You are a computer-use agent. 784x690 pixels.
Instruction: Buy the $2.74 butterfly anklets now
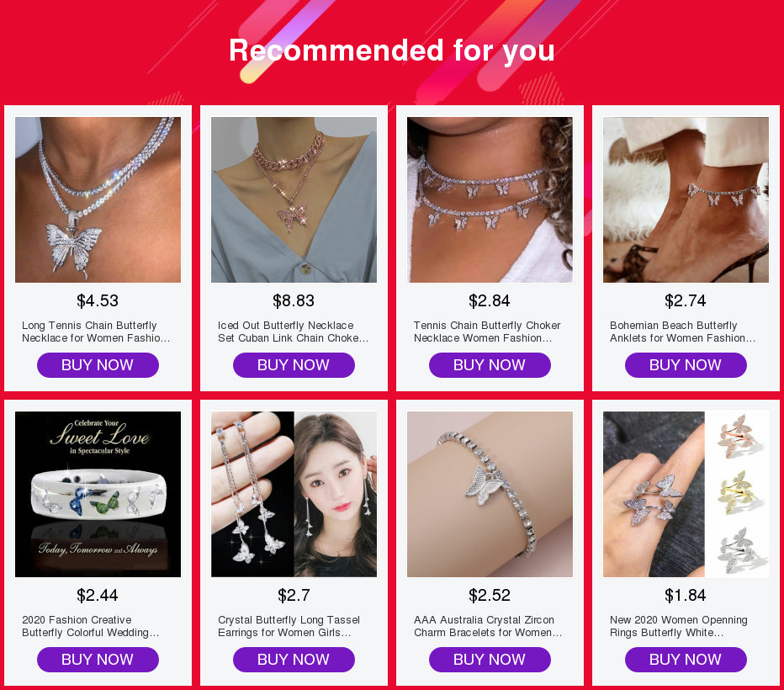686,365
